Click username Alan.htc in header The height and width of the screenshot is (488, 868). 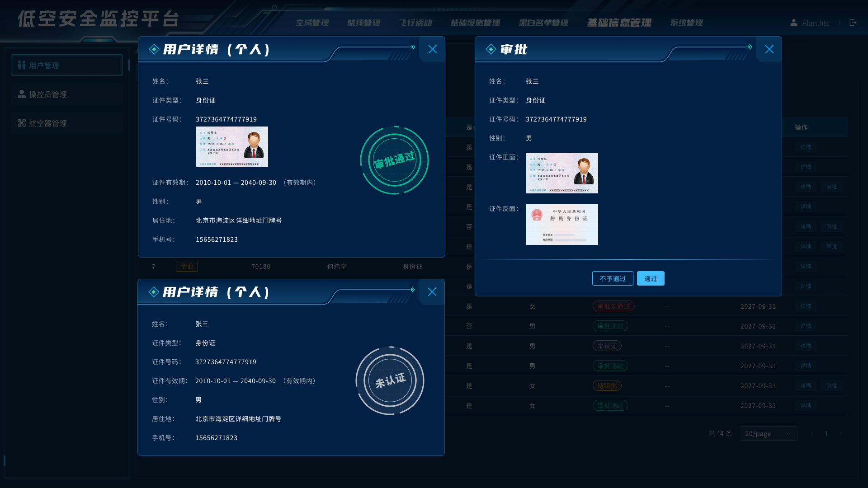click(x=816, y=23)
